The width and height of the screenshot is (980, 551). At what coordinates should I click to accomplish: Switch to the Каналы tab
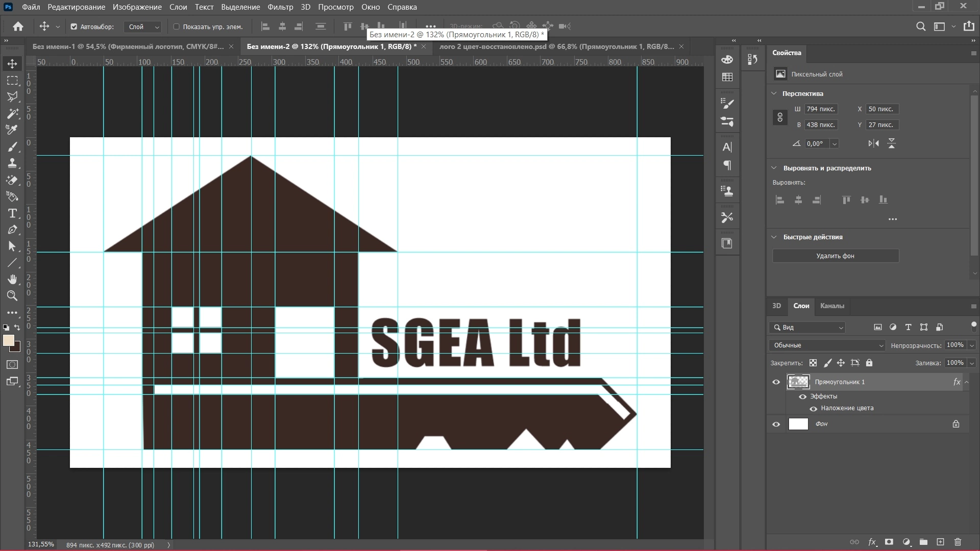point(832,306)
